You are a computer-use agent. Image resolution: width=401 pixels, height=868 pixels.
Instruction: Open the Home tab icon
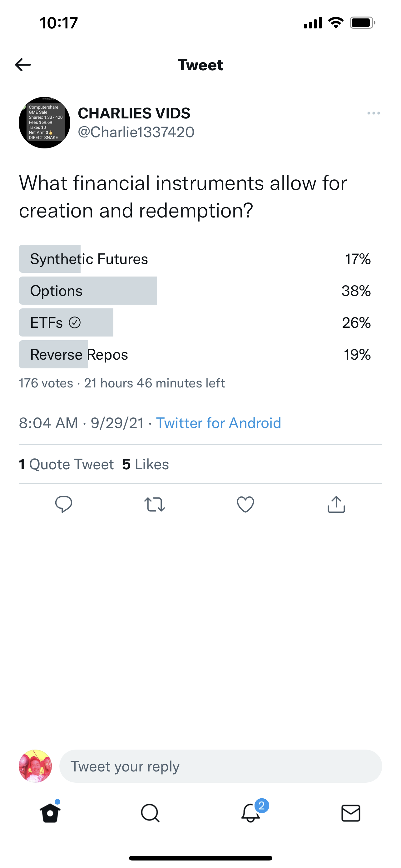tap(50, 813)
